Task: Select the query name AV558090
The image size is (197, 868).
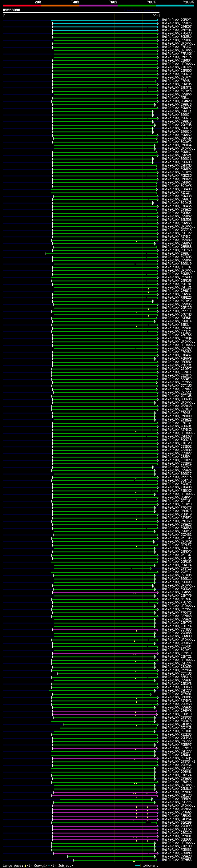Action: click(x=11, y=10)
